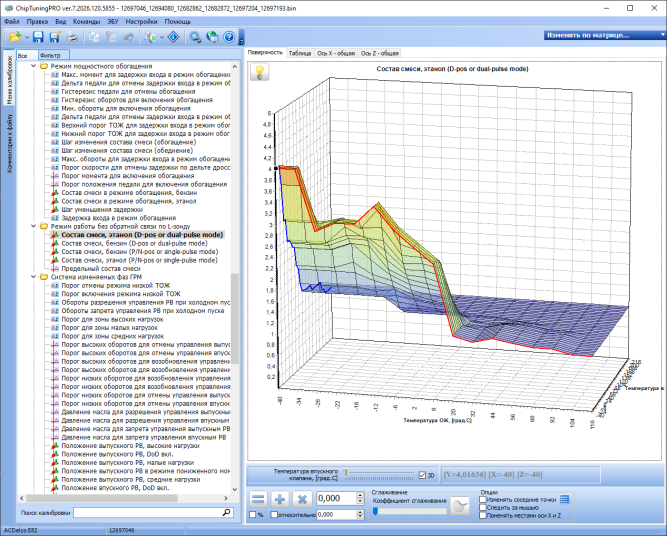The height and width of the screenshot is (536, 667).
Task: Toggle the light bulb icon on the chart
Action: [x=259, y=72]
